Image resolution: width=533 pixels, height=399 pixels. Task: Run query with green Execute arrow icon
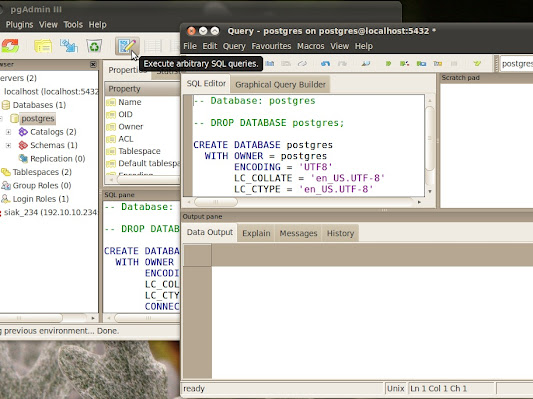tap(388, 64)
